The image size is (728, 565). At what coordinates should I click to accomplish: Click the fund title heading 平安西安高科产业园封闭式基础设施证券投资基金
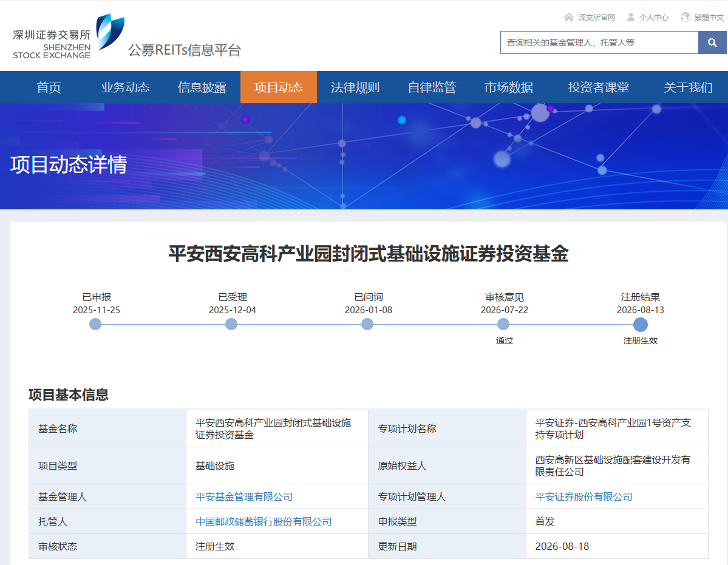pos(369,254)
